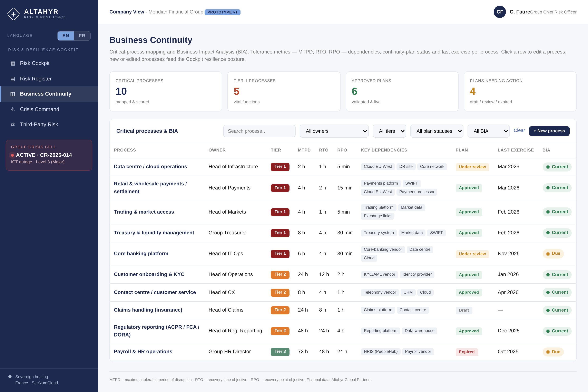
Task: Click the red active crisis indicator dot
Action: point(12,155)
